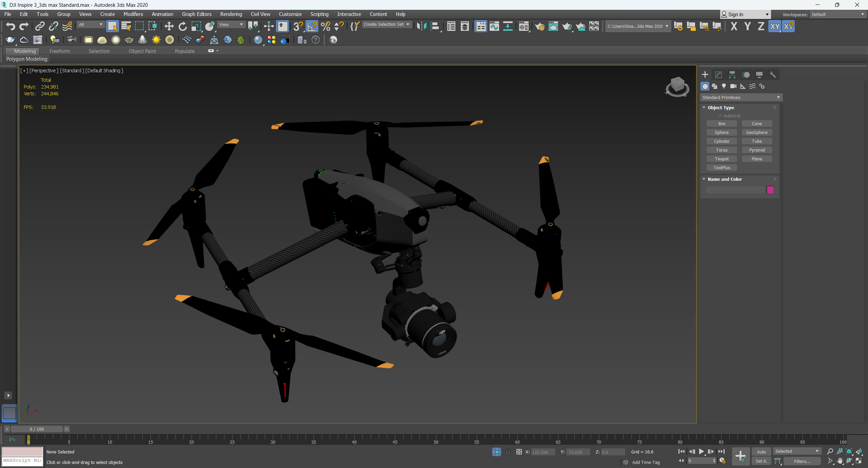The image size is (868, 468).
Task: Open Select by Name list
Action: click(126, 26)
